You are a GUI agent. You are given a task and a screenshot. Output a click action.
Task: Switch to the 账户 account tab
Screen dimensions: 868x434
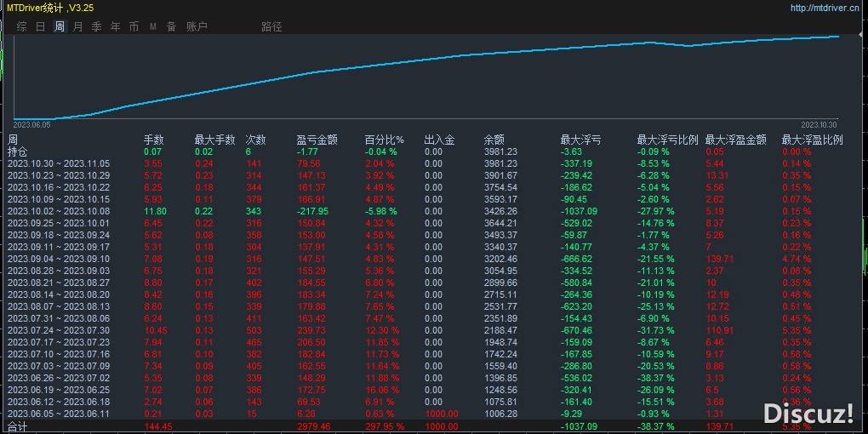[x=197, y=26]
